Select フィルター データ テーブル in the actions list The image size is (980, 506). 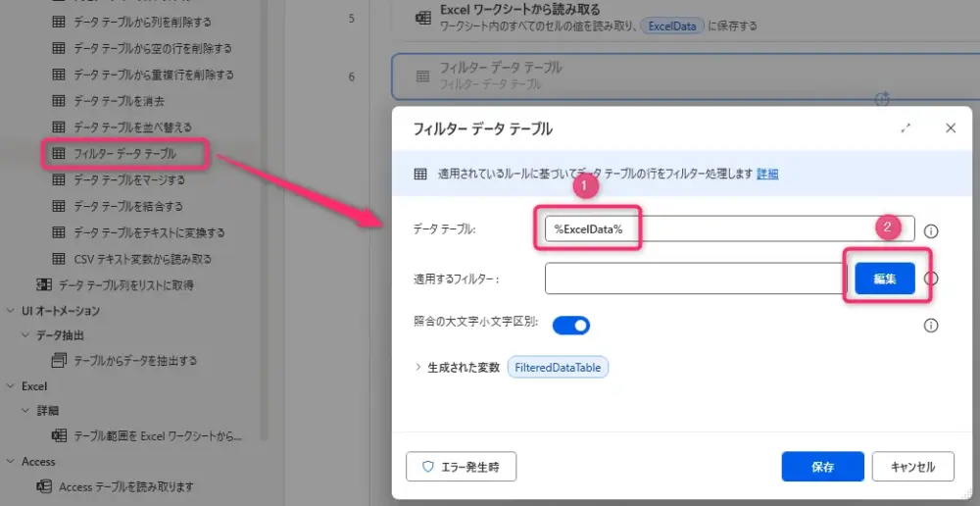[x=124, y=154]
